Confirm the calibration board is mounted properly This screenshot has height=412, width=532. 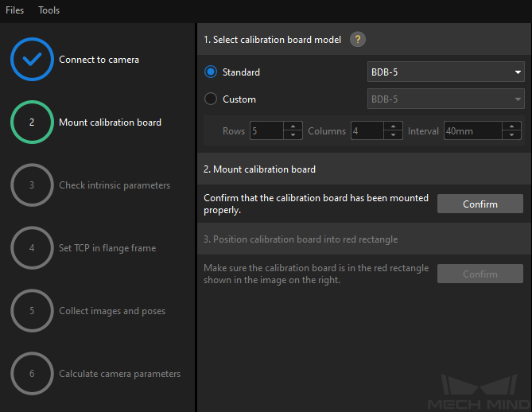tap(480, 204)
